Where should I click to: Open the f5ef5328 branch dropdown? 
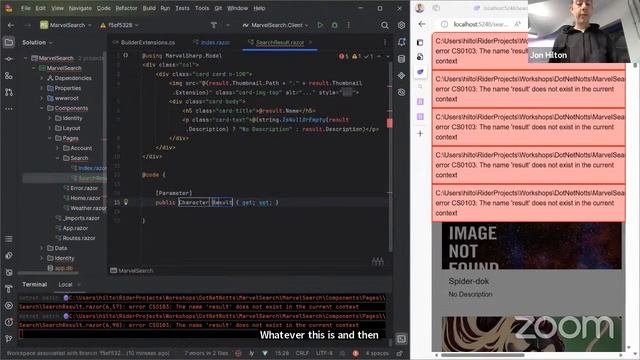pyautogui.click(x=119, y=25)
